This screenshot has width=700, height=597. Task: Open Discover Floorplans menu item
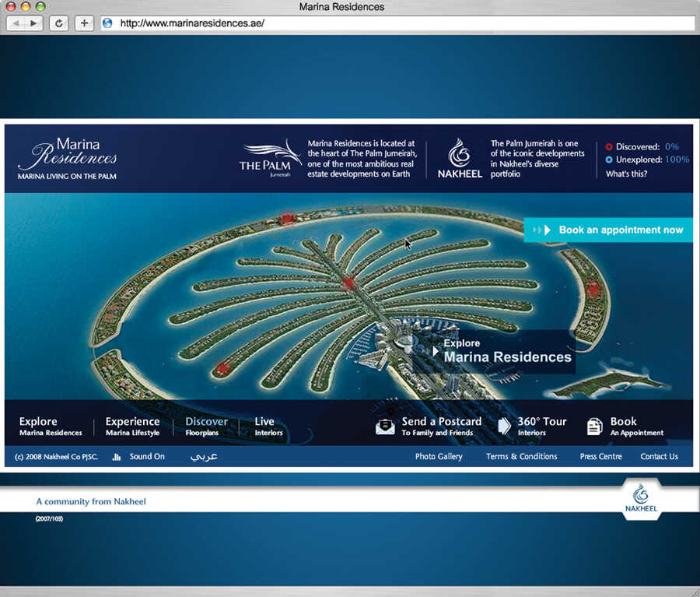[x=206, y=427]
